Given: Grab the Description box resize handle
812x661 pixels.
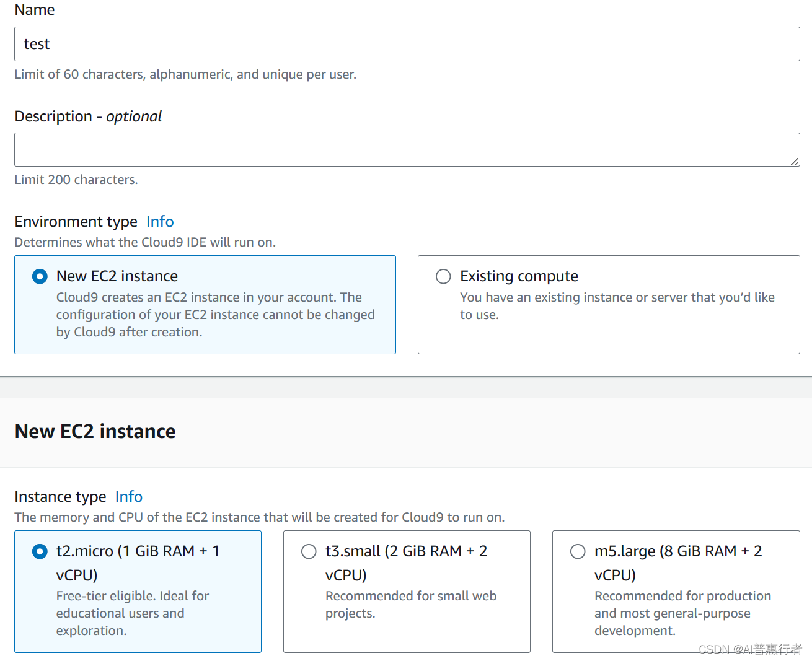Looking at the screenshot, I should (x=795, y=162).
